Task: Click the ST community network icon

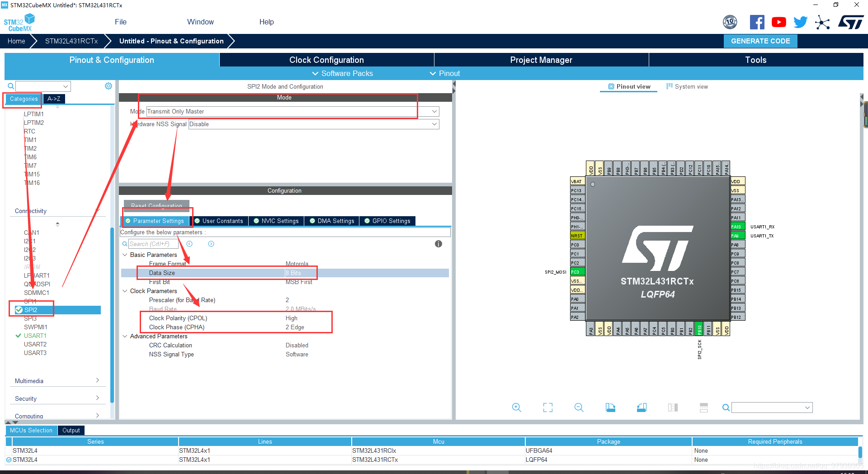Action: point(822,22)
